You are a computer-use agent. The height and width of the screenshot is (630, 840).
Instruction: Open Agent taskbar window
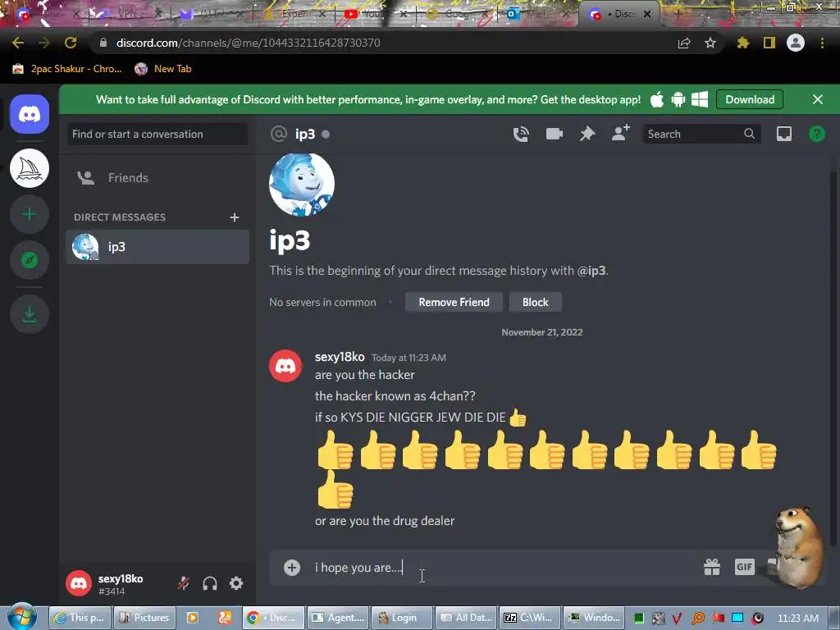[x=337, y=618]
